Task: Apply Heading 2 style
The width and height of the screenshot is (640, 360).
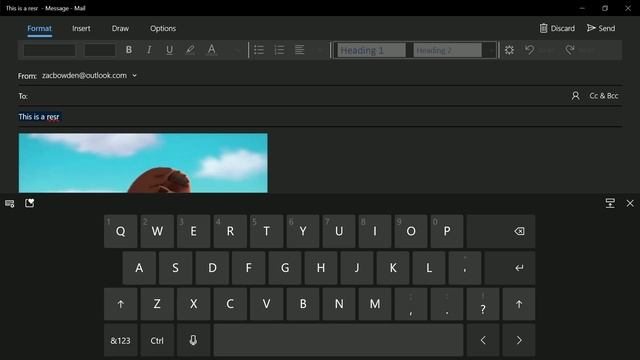Action: [447, 50]
